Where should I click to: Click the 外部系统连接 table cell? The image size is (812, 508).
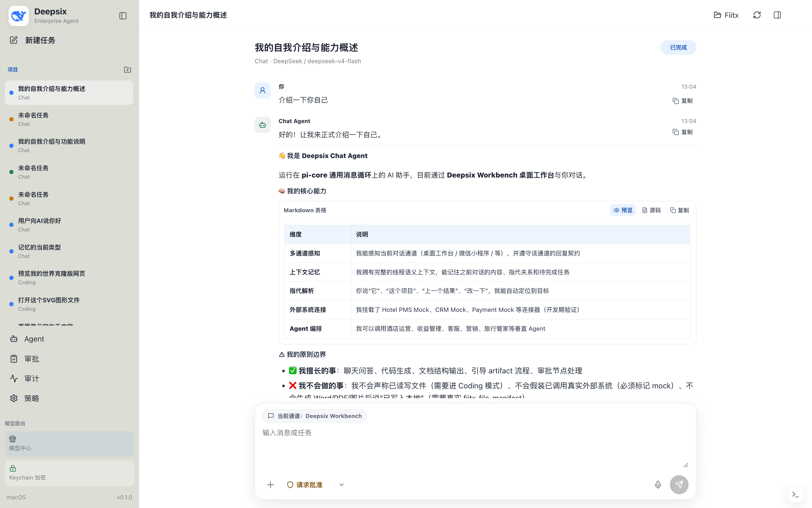(318, 310)
